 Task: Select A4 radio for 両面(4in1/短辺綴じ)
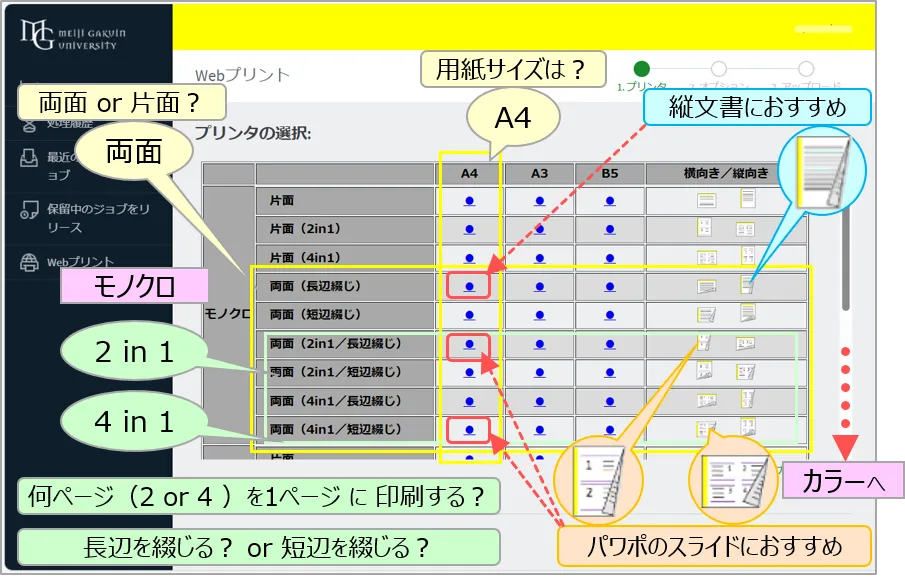click(469, 430)
